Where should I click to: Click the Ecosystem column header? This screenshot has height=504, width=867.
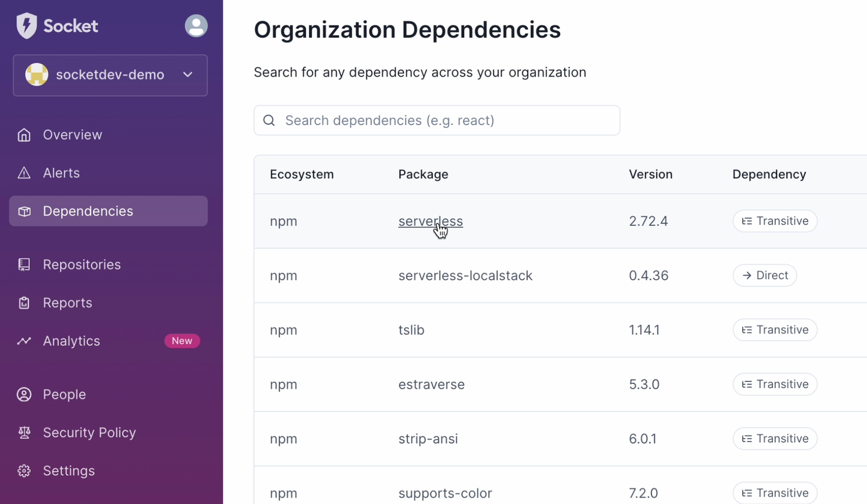click(x=302, y=174)
